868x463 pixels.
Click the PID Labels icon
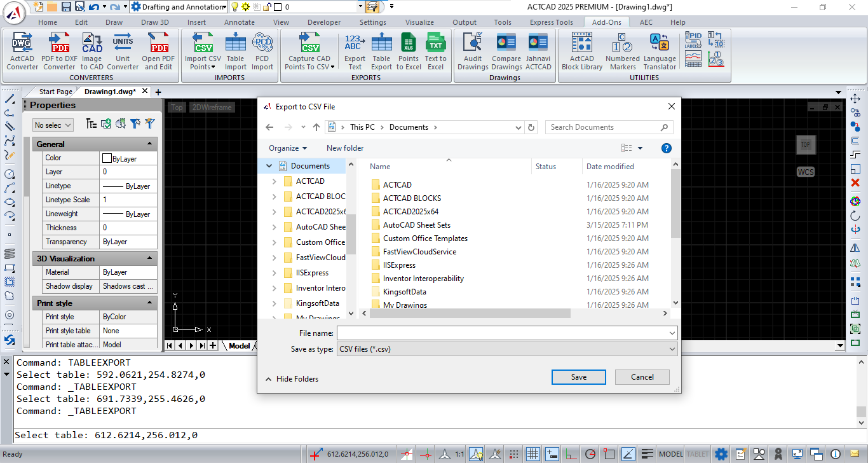coord(693,40)
